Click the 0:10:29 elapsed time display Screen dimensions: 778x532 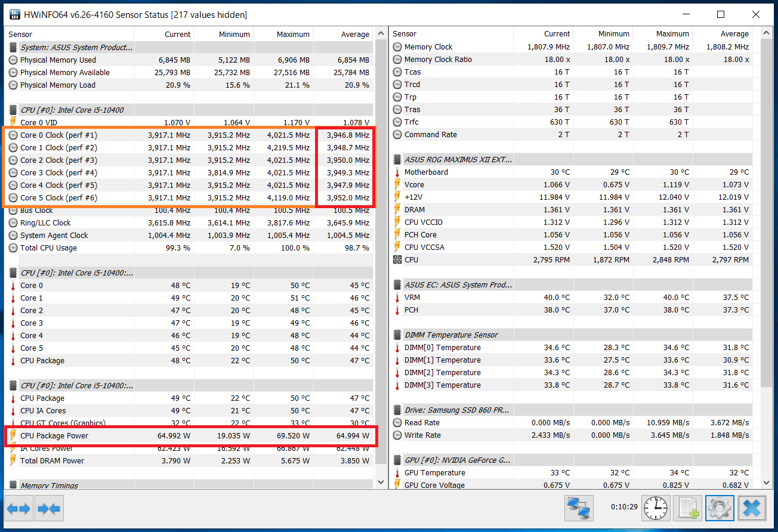click(623, 506)
